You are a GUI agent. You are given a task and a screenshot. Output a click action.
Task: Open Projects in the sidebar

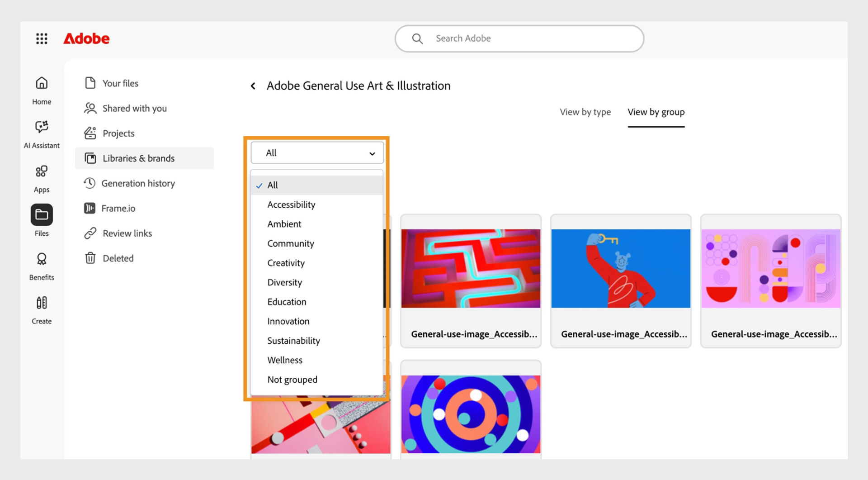tap(118, 133)
